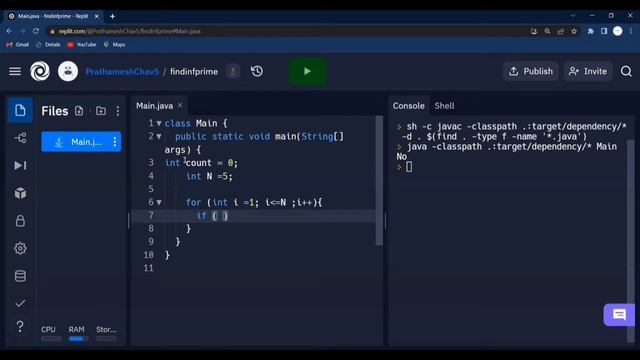Select the Files sidebar icon
This screenshot has height=360, width=640.
coord(20,111)
